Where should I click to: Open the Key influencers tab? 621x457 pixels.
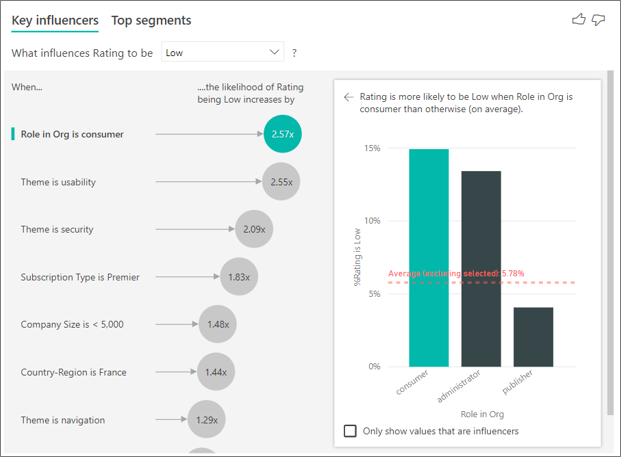coord(54,20)
